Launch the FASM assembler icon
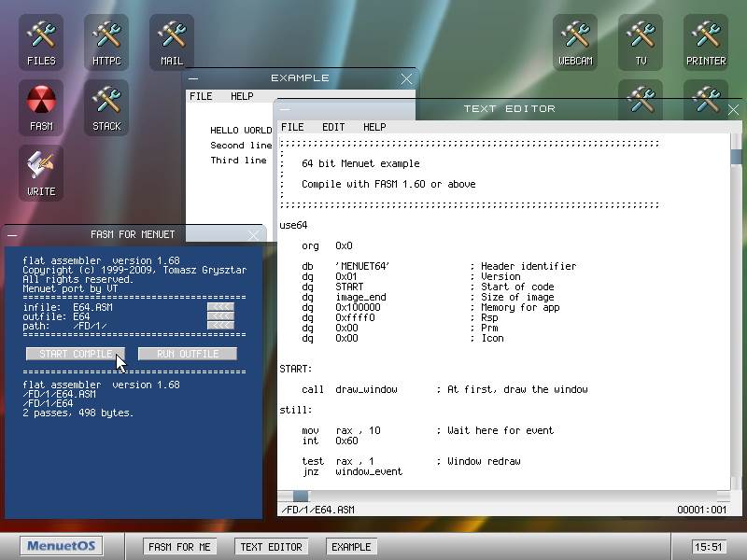This screenshot has width=747, height=560. [41, 107]
